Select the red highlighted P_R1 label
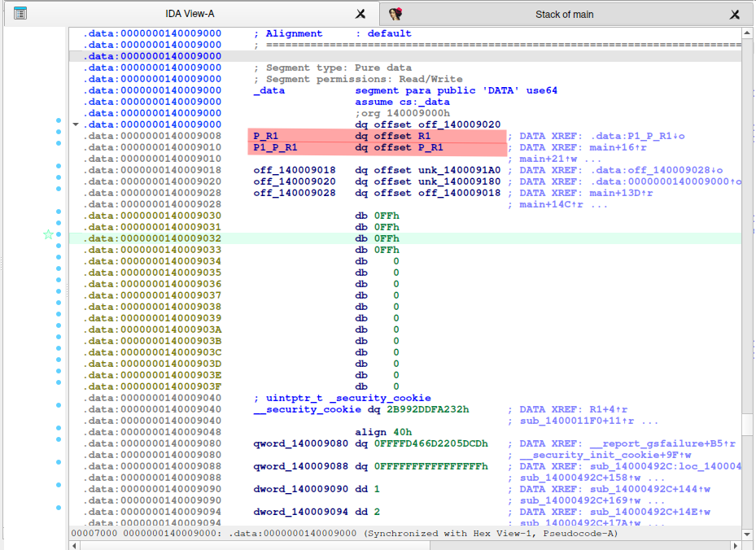 [266, 136]
